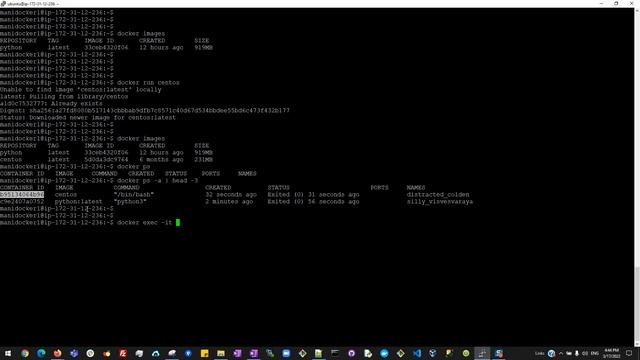Click the terminal vertical scrollbar thumb
Image resolution: width=640 pixels, height=360 pixels.
click(x=637, y=304)
